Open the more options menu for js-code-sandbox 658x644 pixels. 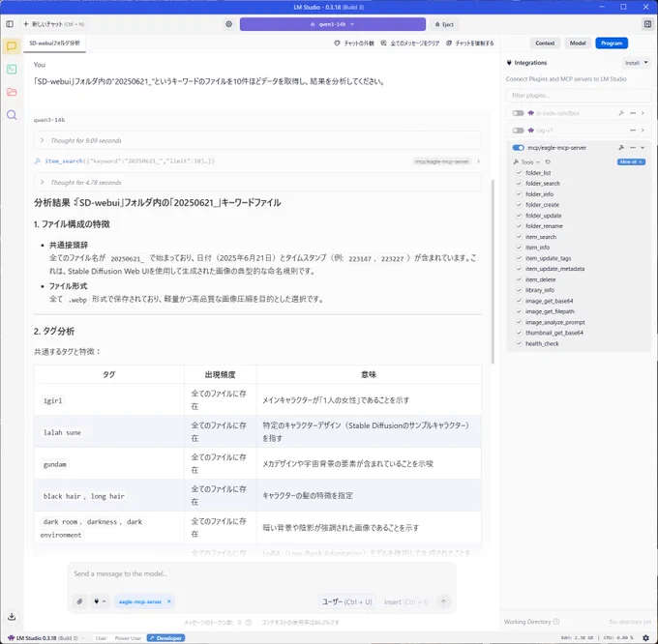tap(633, 113)
